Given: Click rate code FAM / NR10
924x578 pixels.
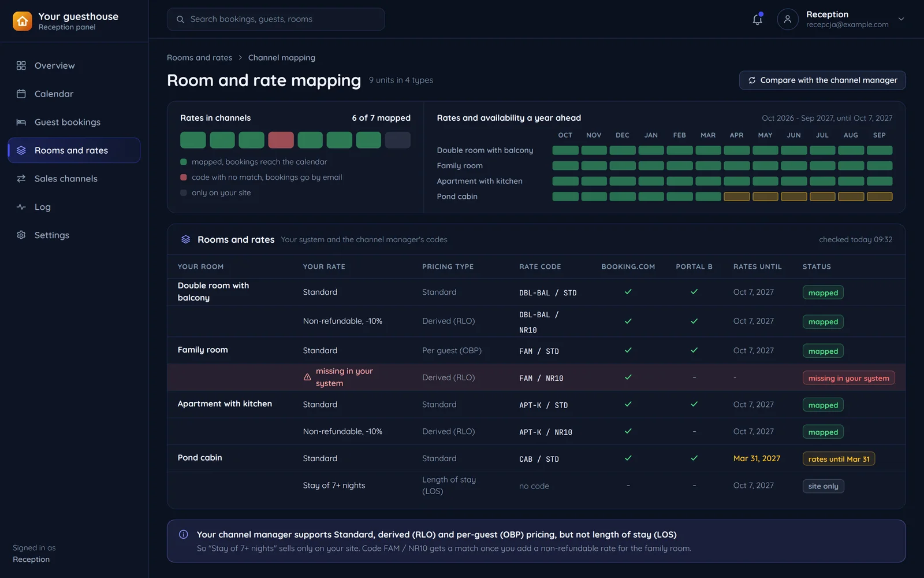Looking at the screenshot, I should pyautogui.click(x=541, y=378).
